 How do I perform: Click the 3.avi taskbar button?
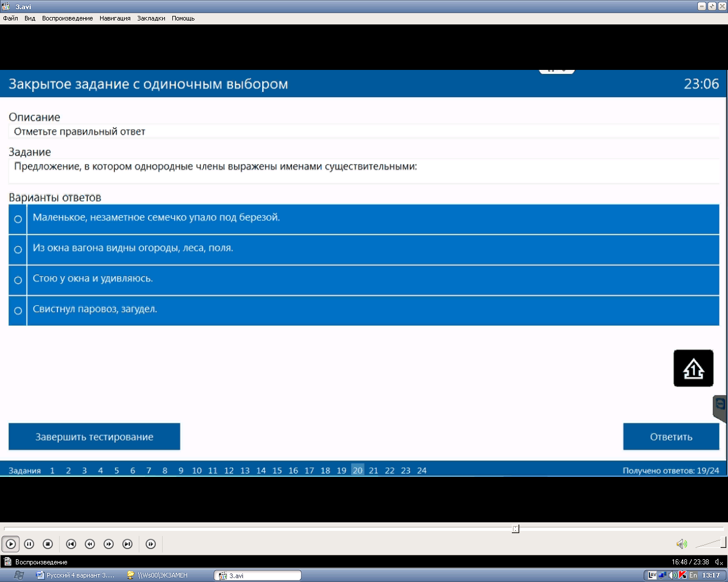point(258,576)
